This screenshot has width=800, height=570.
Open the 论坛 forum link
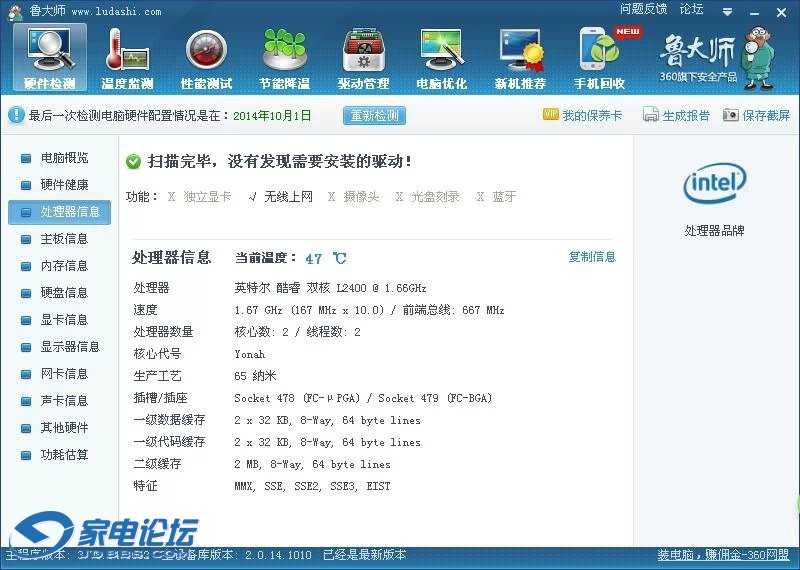pyautogui.click(x=691, y=9)
